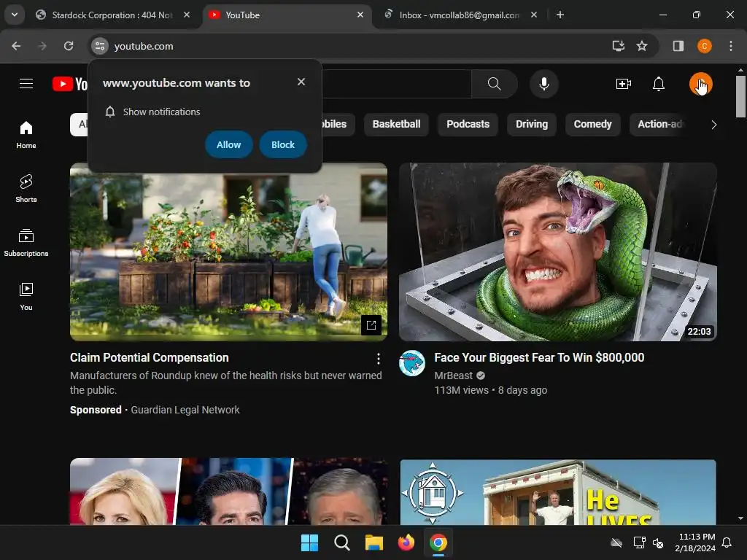Open the news anchors video thumbnail

click(x=228, y=491)
